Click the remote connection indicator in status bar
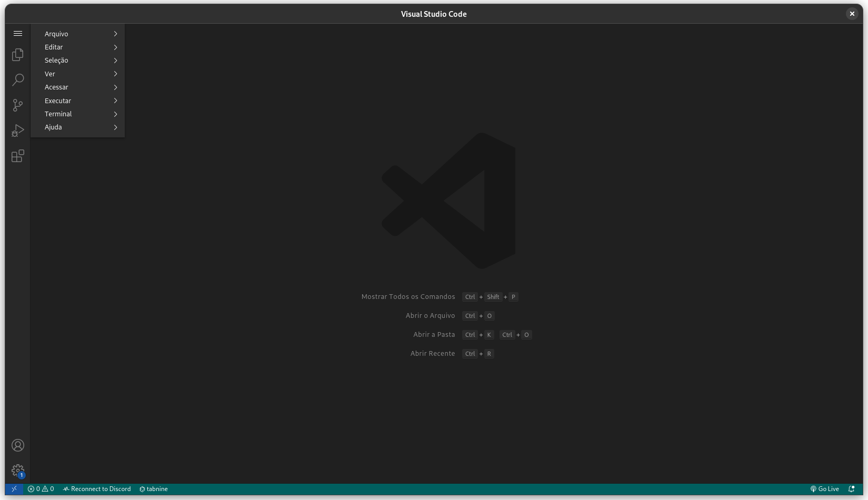Viewport: 868px width, 500px height. (x=13, y=488)
